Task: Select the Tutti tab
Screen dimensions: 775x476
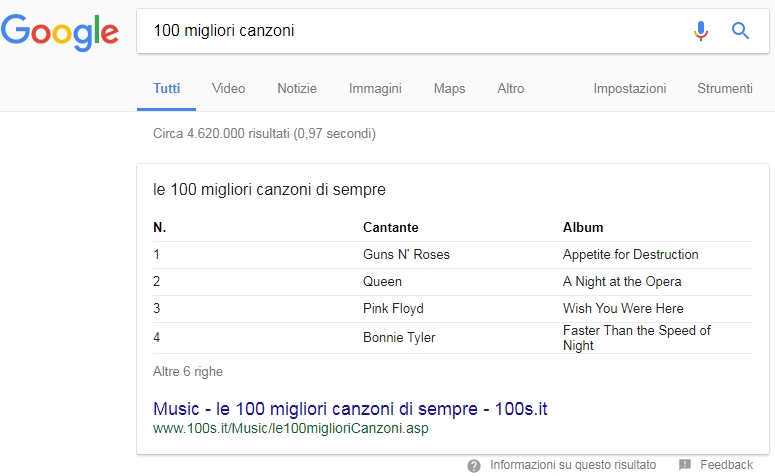Action: [167, 88]
